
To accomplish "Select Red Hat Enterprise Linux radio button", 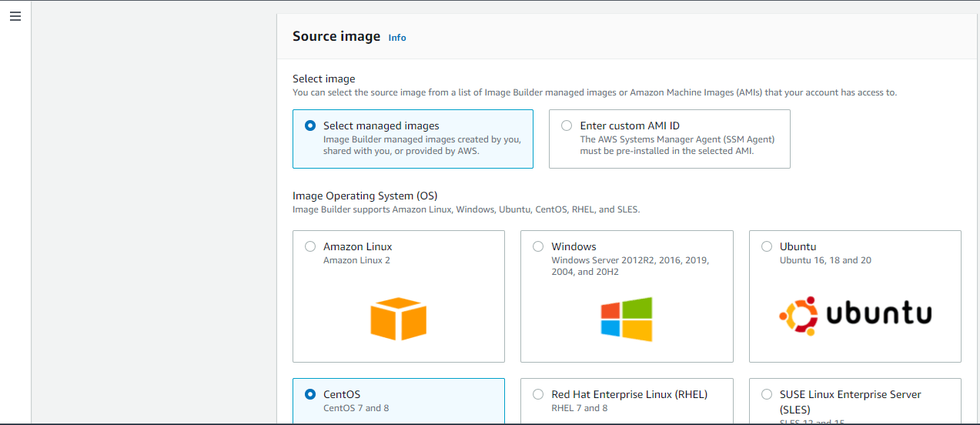I will tap(538, 394).
